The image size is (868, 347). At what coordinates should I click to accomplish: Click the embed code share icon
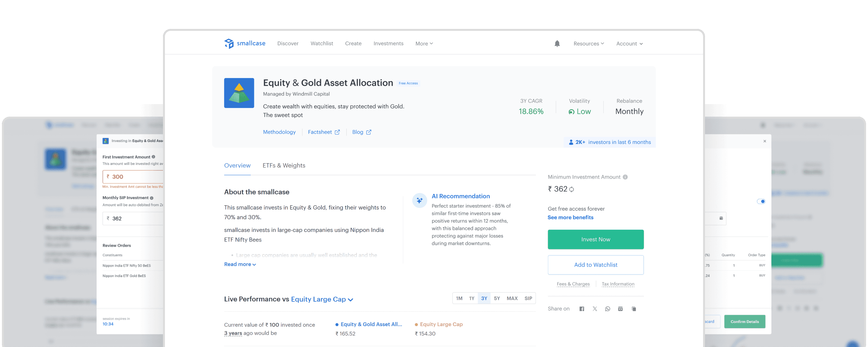click(x=620, y=308)
